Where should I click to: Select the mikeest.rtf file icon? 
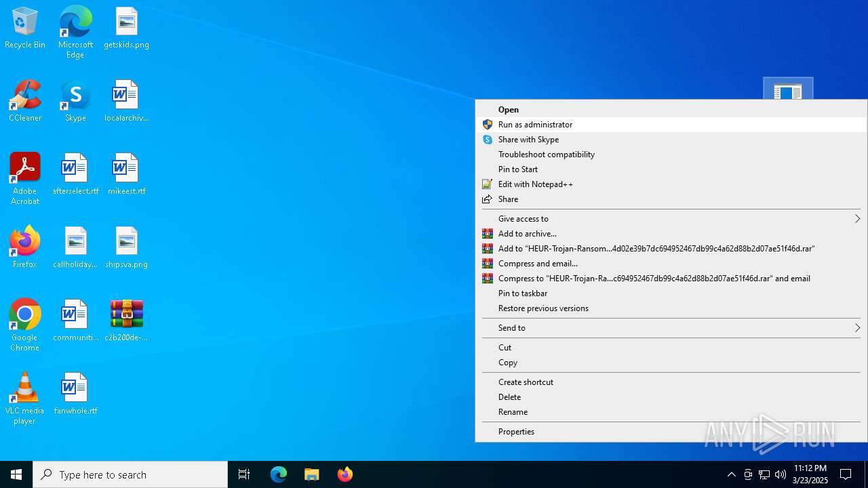click(126, 174)
